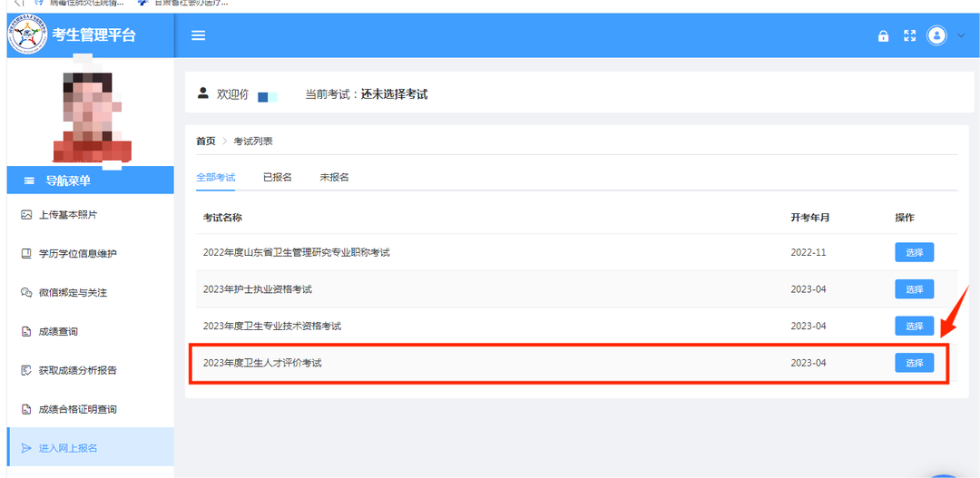This screenshot has width=980, height=478.
Task: Switch to the 已报名 tab
Action: 277,177
